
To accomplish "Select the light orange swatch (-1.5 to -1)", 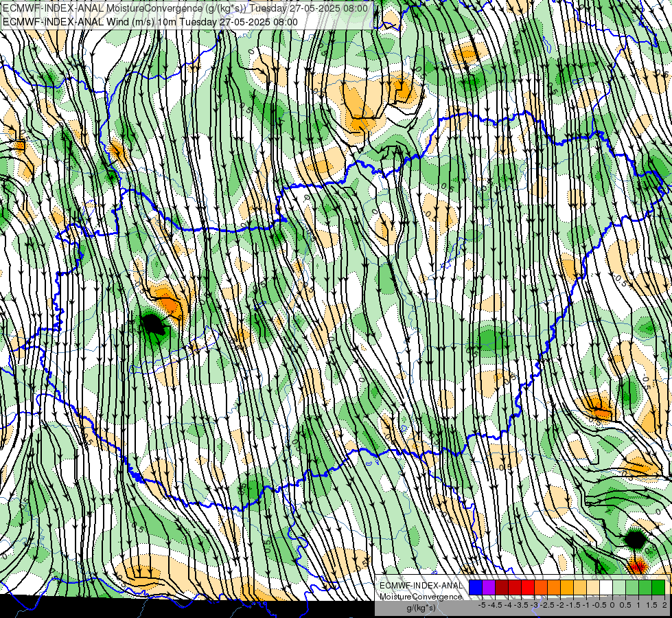I will tap(580, 588).
